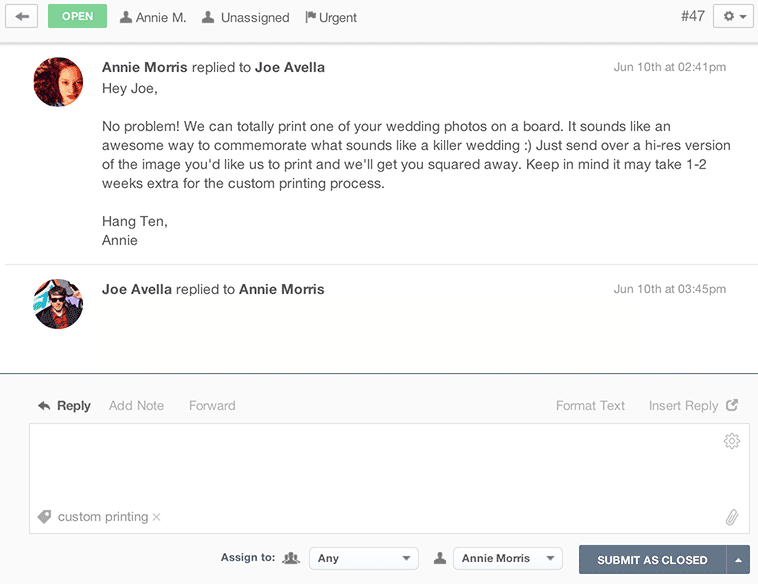Click the Unassigned person icon
The height and width of the screenshot is (584, 758).
coord(208,17)
